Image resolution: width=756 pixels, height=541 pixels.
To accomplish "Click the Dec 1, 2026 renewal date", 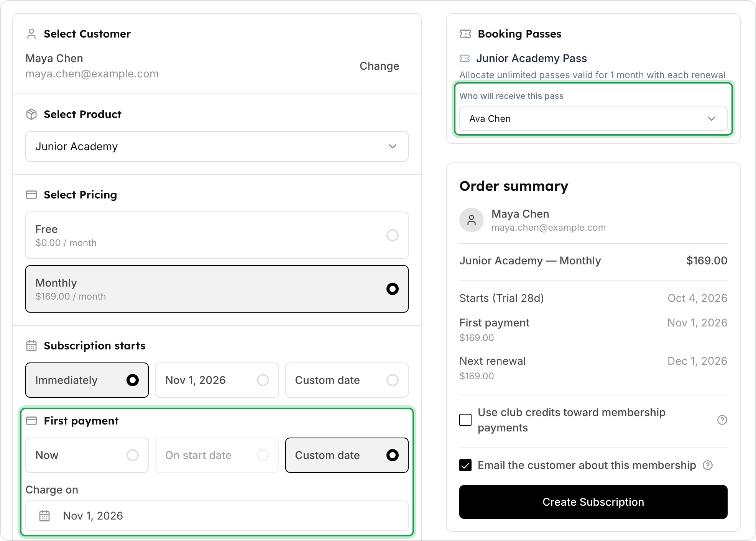I will pyautogui.click(x=697, y=361).
